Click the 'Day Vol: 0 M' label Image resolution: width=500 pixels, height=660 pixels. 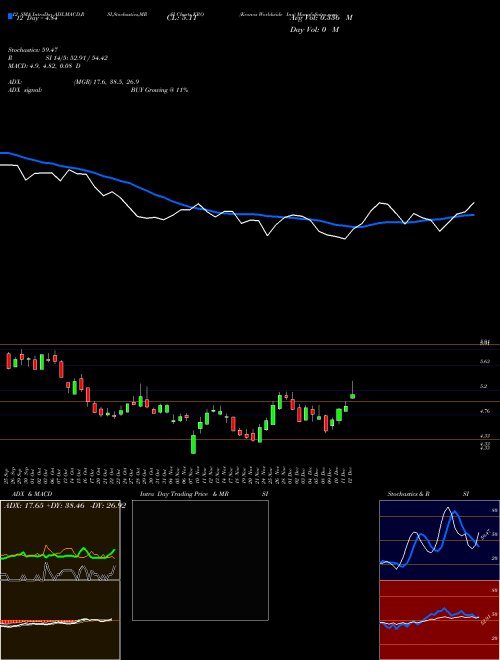[314, 30]
